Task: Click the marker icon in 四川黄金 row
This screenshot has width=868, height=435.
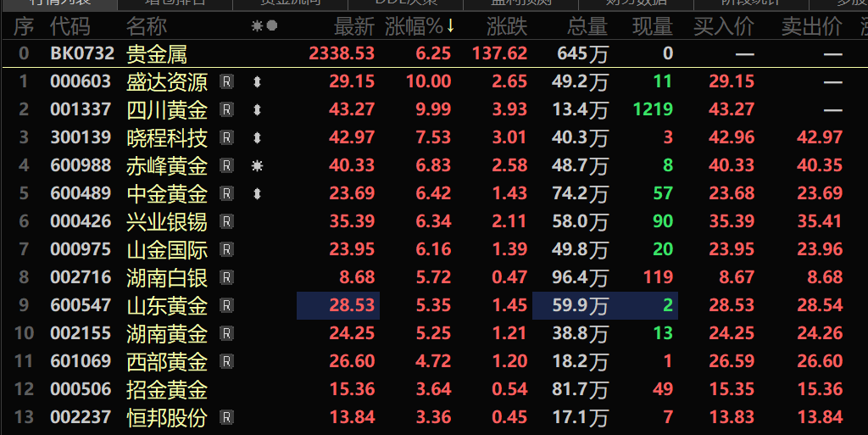Action: point(257,109)
